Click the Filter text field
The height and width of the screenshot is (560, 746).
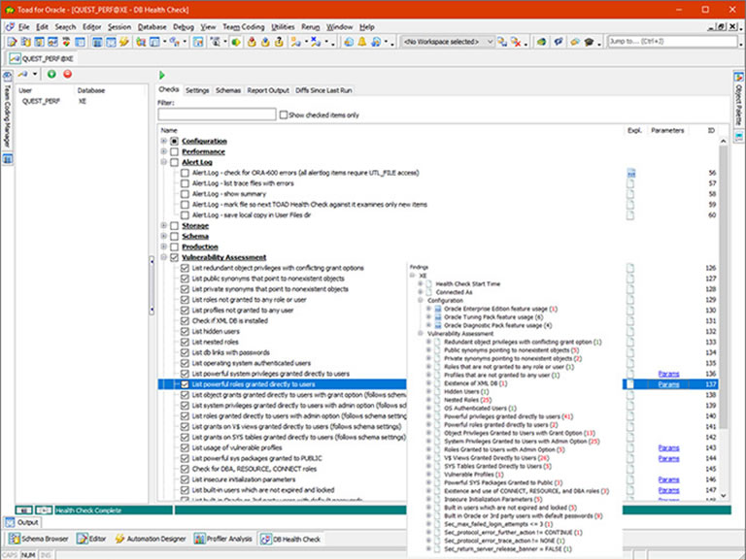click(x=217, y=115)
